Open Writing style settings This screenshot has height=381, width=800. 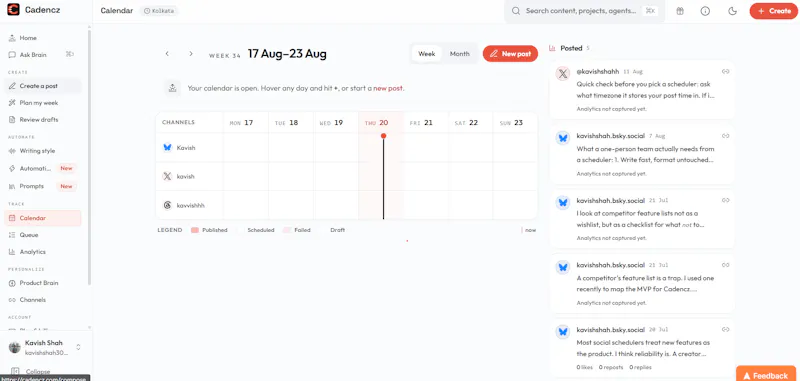click(x=42, y=150)
